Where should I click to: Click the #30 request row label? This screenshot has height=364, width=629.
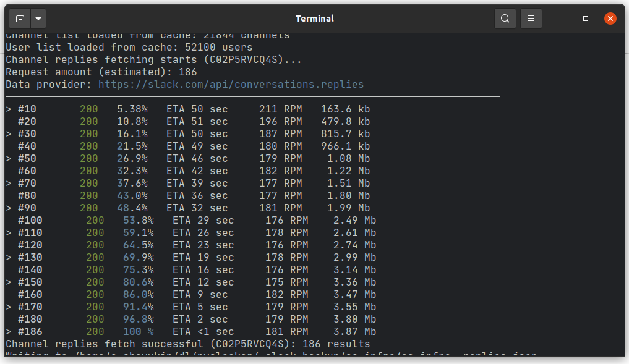[27, 134]
